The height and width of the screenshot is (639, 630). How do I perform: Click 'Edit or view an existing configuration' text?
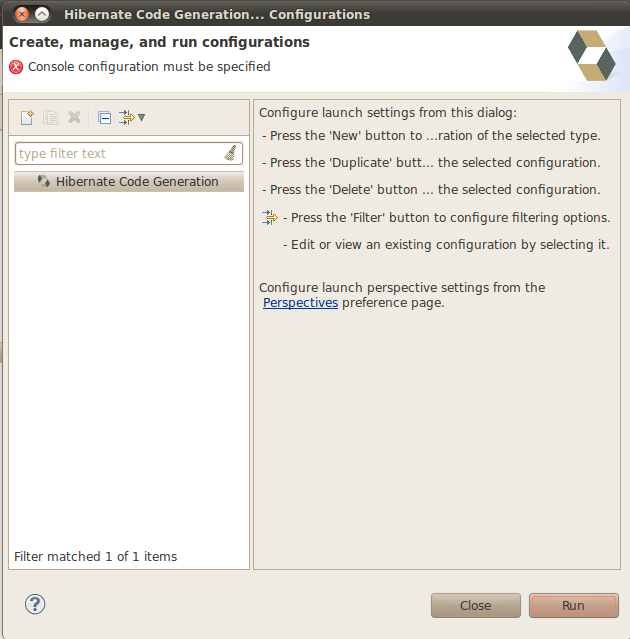[x=446, y=245]
